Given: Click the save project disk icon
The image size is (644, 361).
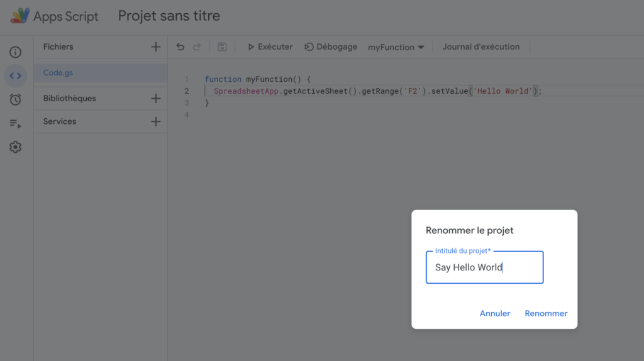Looking at the screenshot, I should pyautogui.click(x=222, y=47).
